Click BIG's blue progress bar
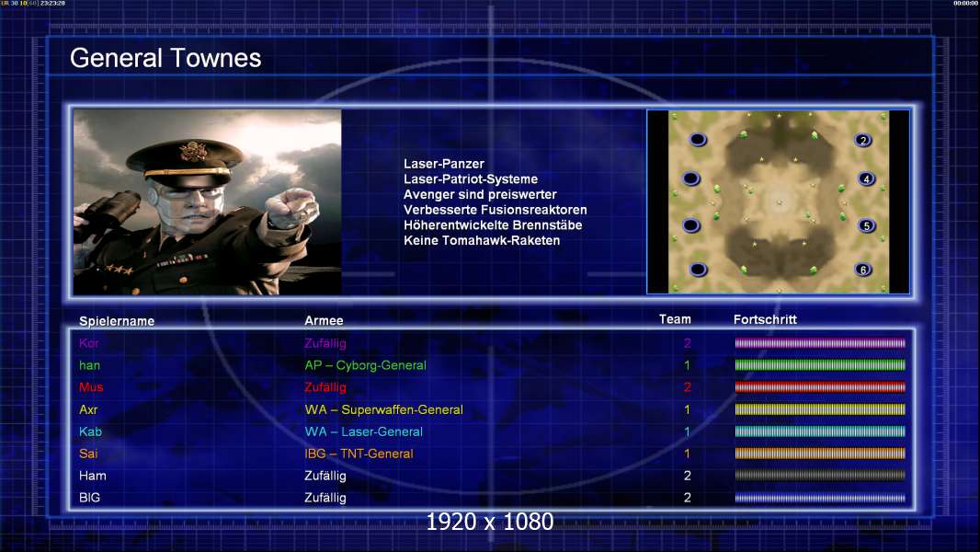Viewport: 980px width, 552px height. (x=820, y=498)
